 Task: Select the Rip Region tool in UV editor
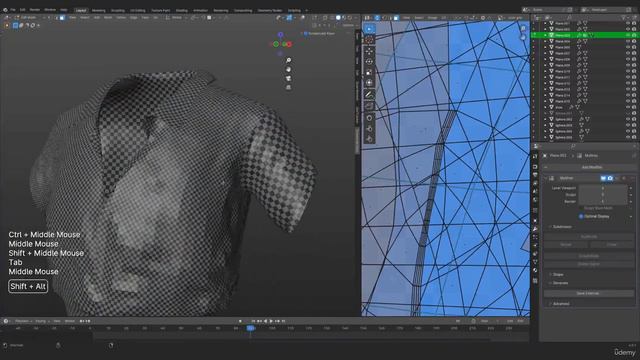pyautogui.click(x=369, y=106)
